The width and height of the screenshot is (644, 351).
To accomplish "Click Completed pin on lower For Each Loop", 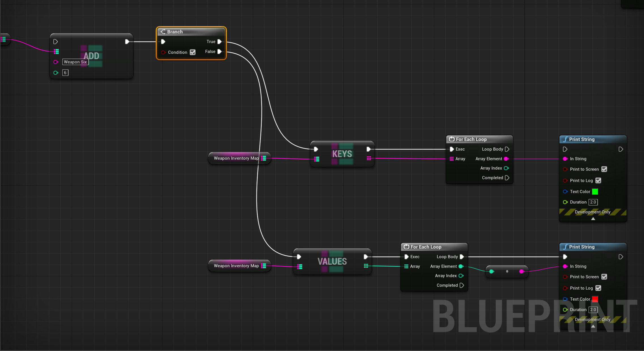I will coord(462,285).
